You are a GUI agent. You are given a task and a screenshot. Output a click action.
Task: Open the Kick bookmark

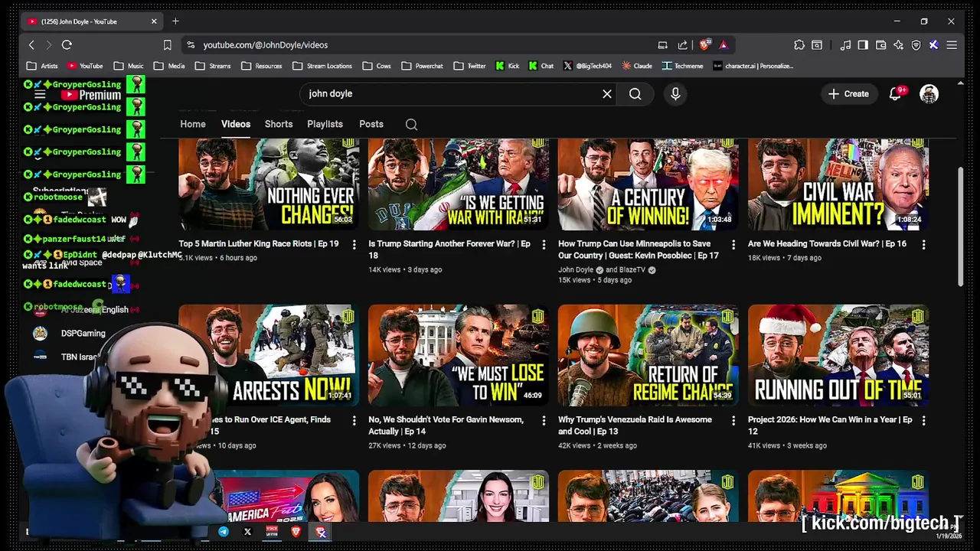pyautogui.click(x=507, y=66)
